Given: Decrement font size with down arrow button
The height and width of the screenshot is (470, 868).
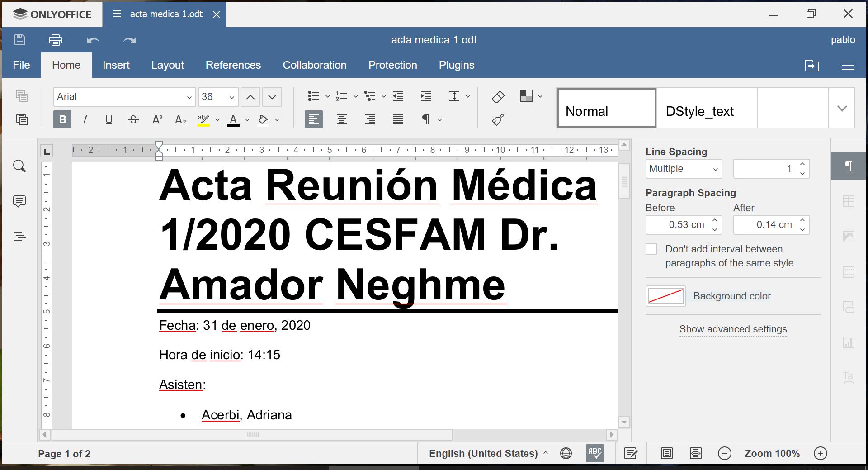Looking at the screenshot, I should [x=272, y=97].
